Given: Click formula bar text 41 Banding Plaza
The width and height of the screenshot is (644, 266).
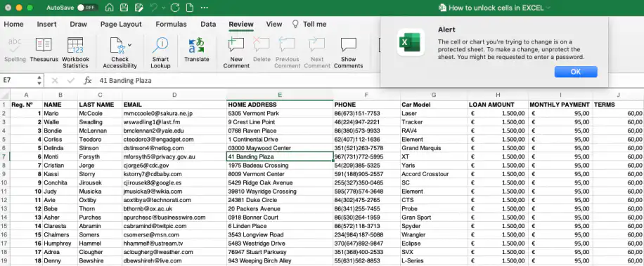Looking at the screenshot, I should click(x=125, y=81).
